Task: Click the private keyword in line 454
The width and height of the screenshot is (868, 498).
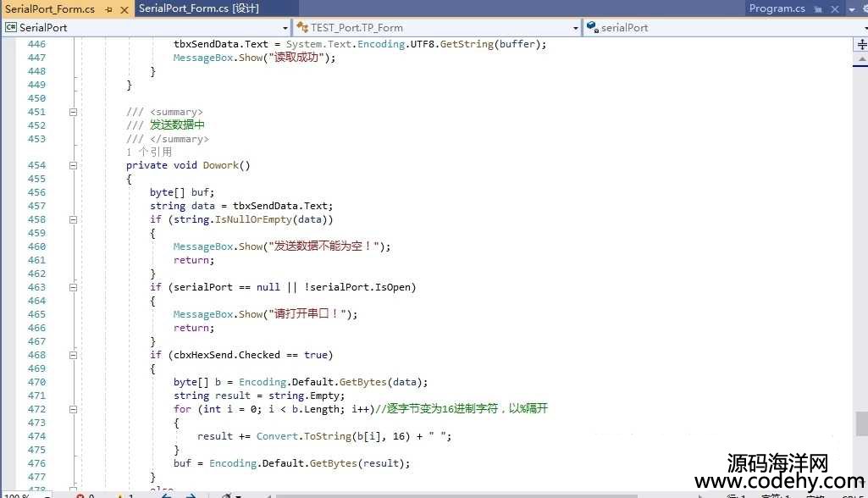Action: point(147,165)
